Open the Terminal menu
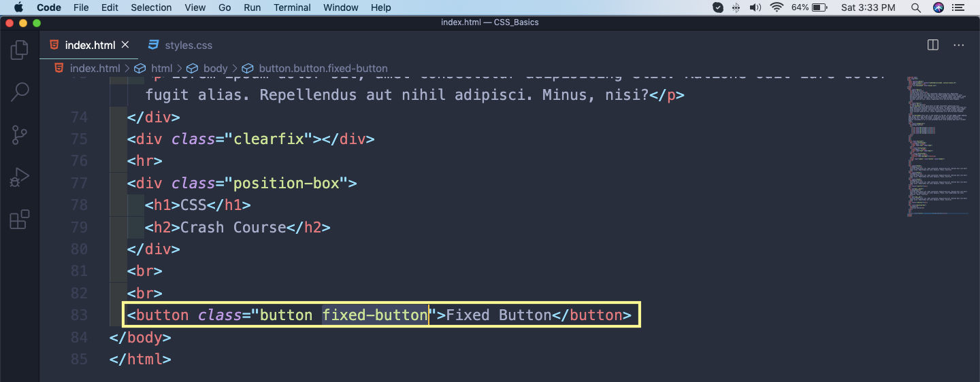The width and height of the screenshot is (980, 382). coord(292,7)
